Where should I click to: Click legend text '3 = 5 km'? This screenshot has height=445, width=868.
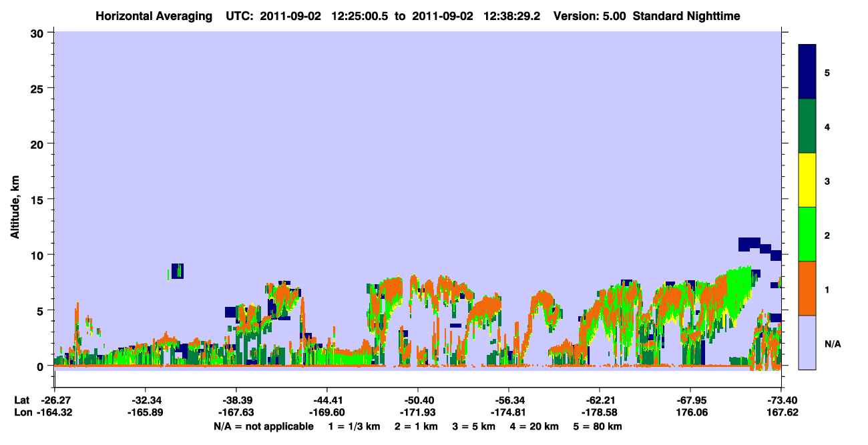475,426
